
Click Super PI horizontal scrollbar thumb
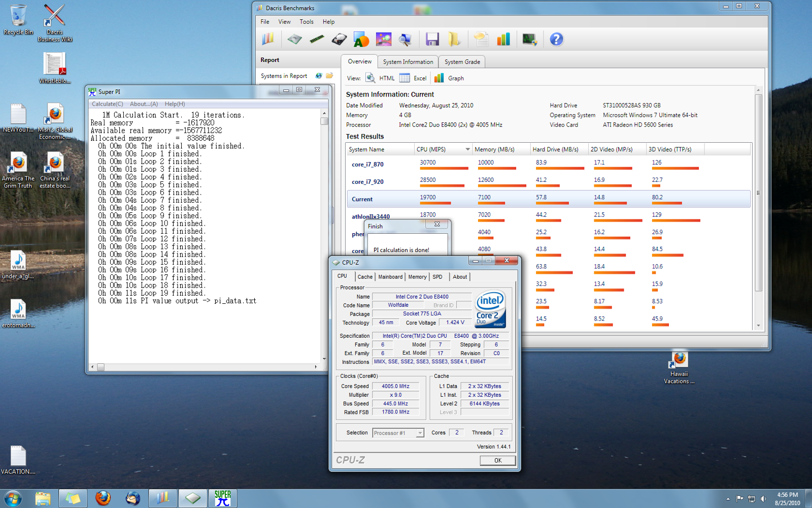(x=100, y=367)
